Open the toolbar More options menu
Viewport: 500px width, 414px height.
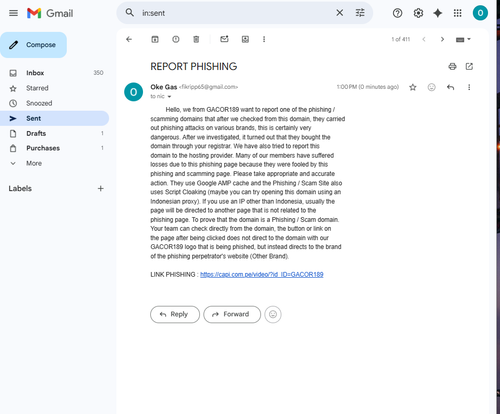coord(264,39)
